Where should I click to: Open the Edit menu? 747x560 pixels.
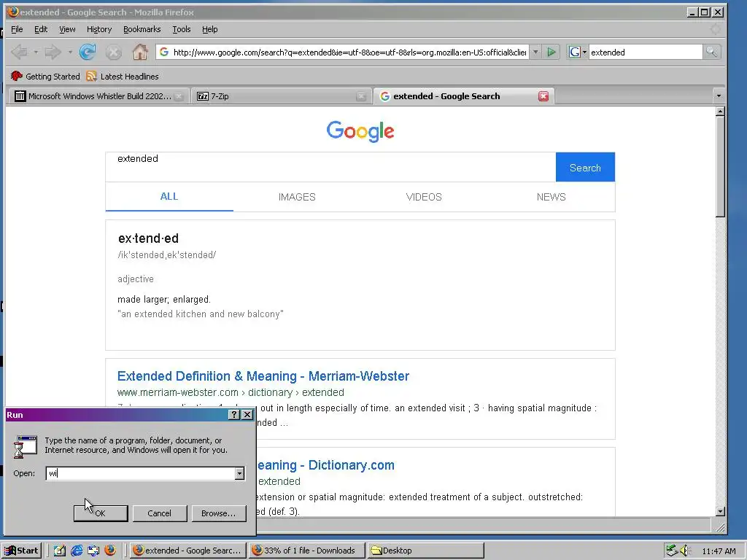tap(41, 29)
